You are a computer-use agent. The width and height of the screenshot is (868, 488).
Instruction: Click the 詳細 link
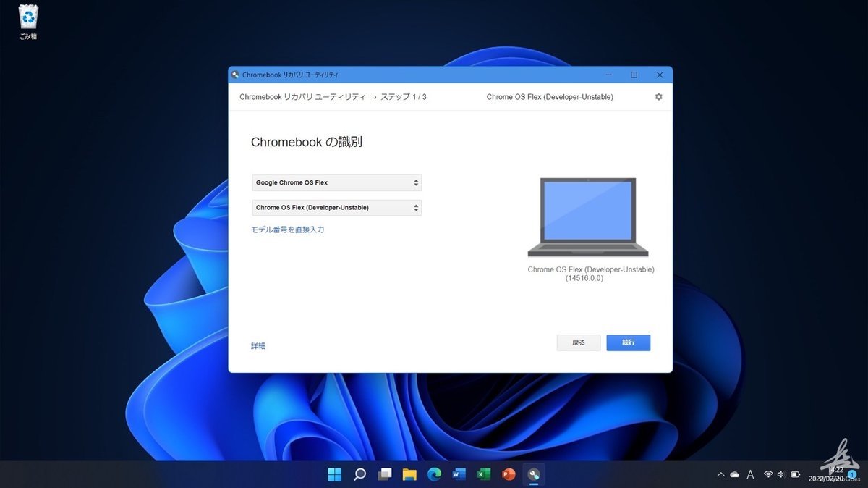pos(258,346)
